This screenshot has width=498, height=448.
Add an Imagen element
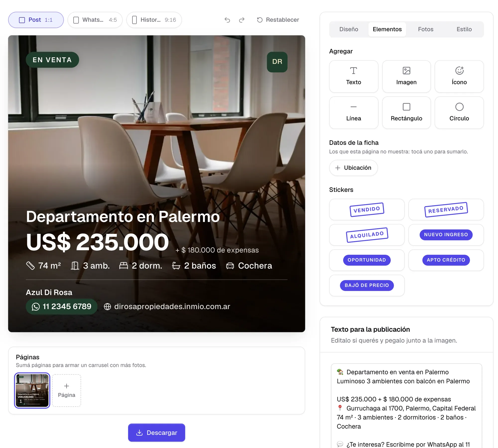(406, 76)
